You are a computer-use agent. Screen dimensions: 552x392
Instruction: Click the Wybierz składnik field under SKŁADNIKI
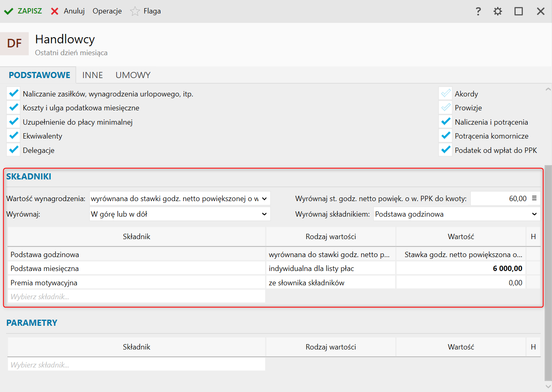pyautogui.click(x=136, y=296)
